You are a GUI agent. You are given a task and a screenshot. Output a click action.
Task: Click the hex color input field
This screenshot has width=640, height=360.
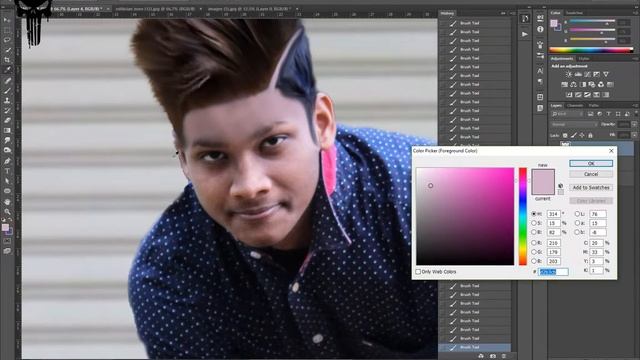(x=553, y=271)
